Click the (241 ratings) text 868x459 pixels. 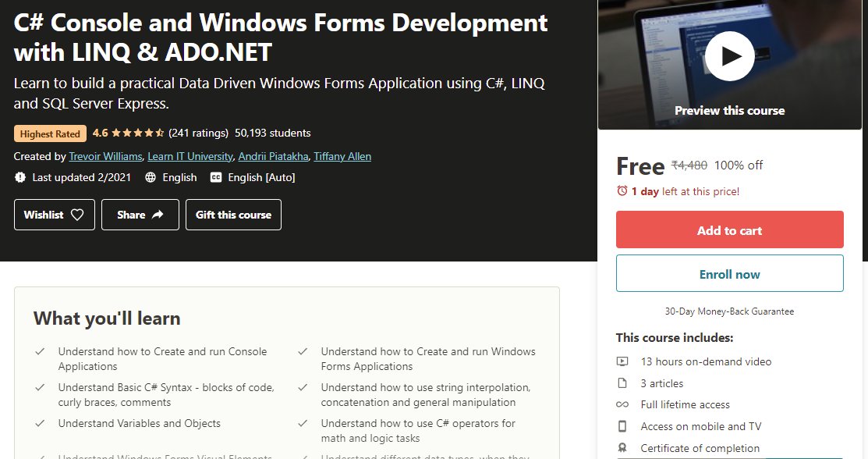198,133
